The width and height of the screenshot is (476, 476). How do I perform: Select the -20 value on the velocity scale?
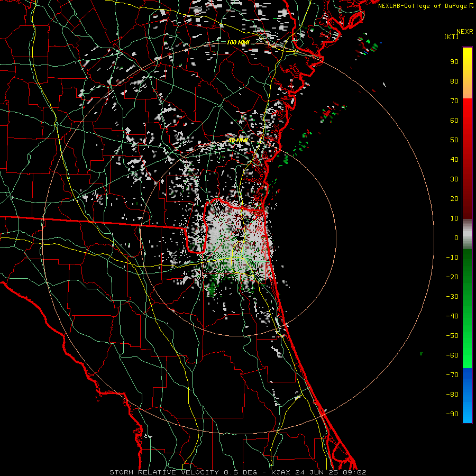(452, 277)
